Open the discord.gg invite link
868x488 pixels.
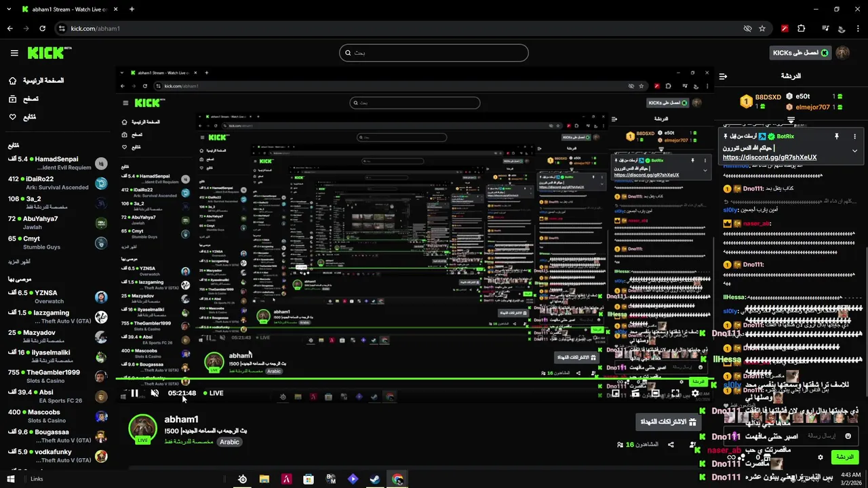(x=770, y=157)
